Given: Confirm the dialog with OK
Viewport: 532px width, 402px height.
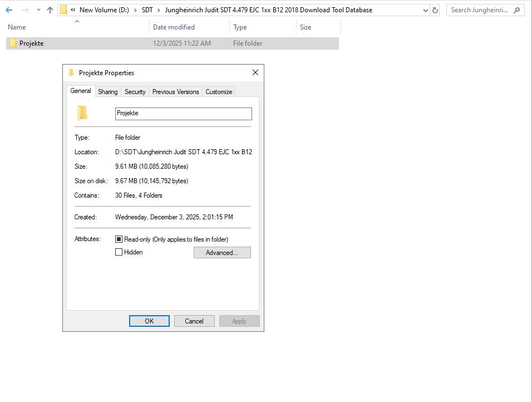Looking at the screenshot, I should 149,321.
